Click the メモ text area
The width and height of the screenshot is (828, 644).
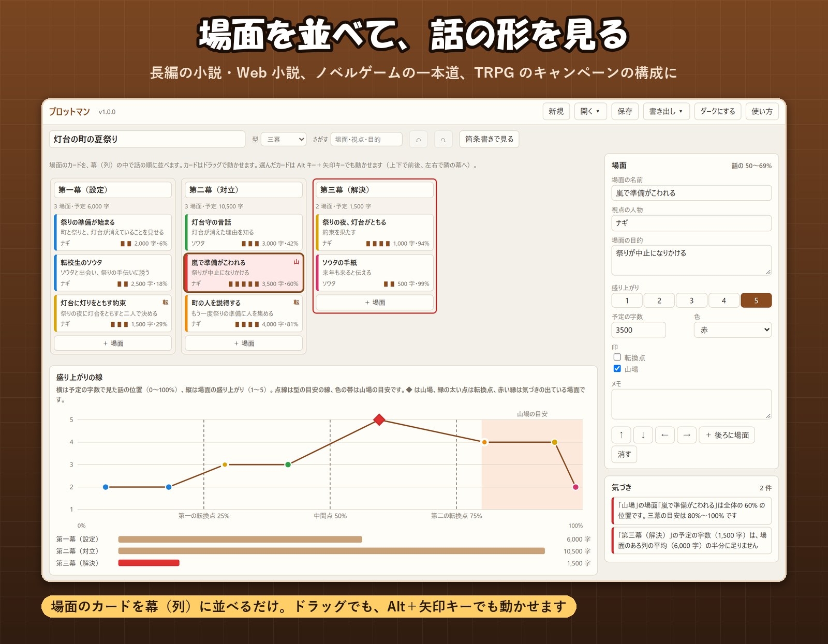tap(691, 404)
